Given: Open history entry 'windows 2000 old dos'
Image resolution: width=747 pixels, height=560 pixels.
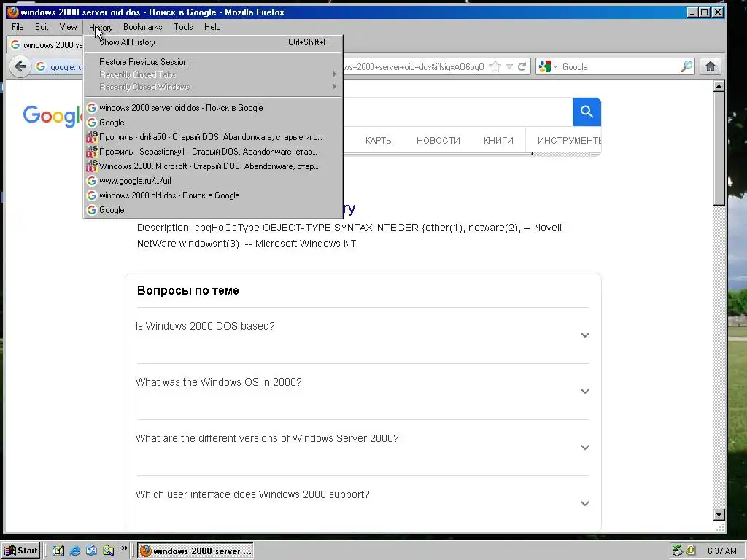Looking at the screenshot, I should [213, 195].
